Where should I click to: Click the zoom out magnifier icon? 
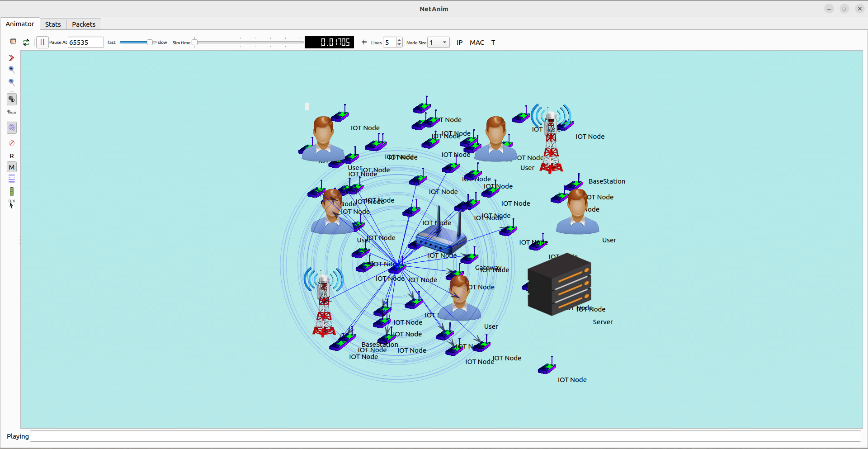pos(12,82)
